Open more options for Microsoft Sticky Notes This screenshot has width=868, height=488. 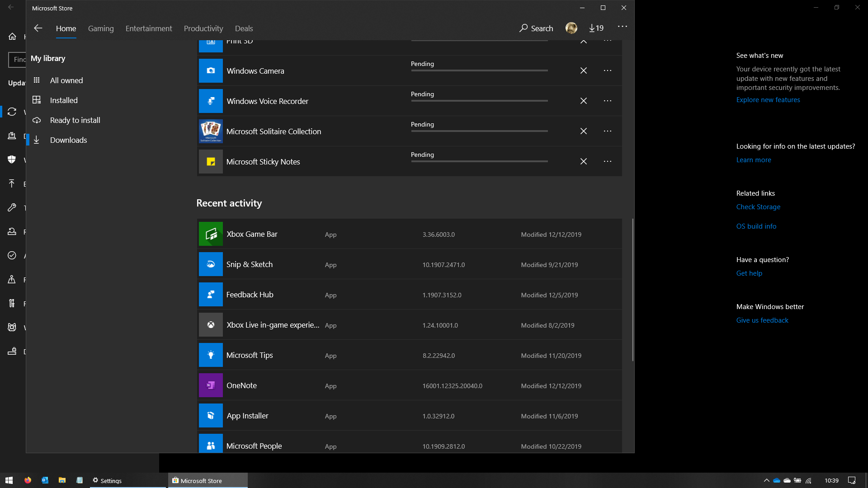(608, 161)
